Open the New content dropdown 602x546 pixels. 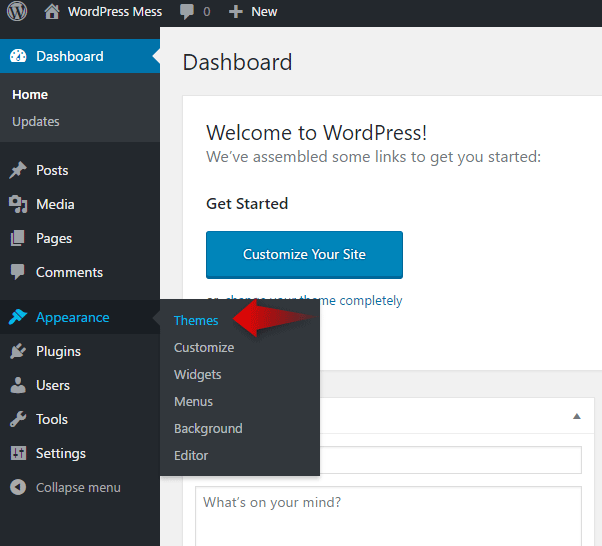click(x=253, y=12)
